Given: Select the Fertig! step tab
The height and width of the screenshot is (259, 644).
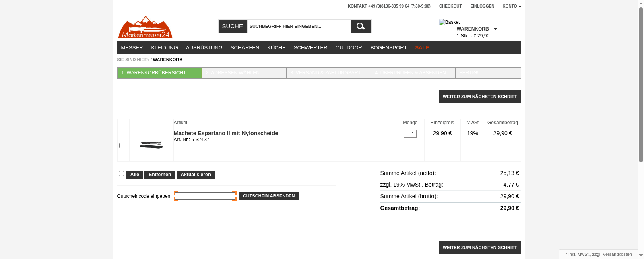Looking at the screenshot, I should click(488, 73).
